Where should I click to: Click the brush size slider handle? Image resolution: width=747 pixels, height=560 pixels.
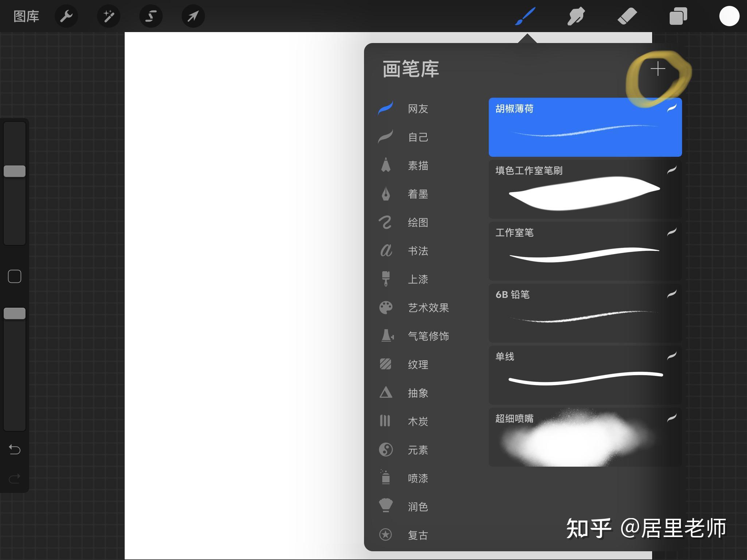(x=15, y=171)
